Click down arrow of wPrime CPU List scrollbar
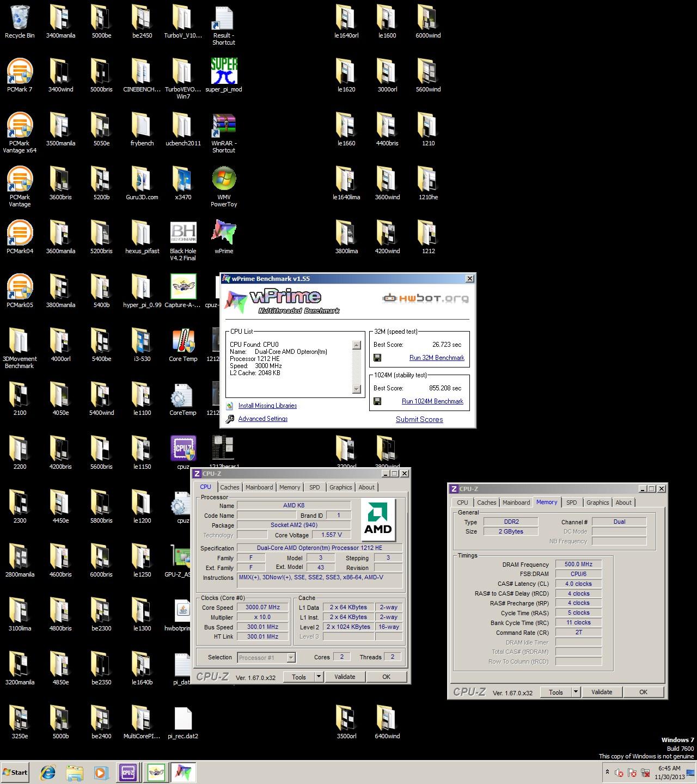Viewport: 697px width, 784px height. click(357, 389)
